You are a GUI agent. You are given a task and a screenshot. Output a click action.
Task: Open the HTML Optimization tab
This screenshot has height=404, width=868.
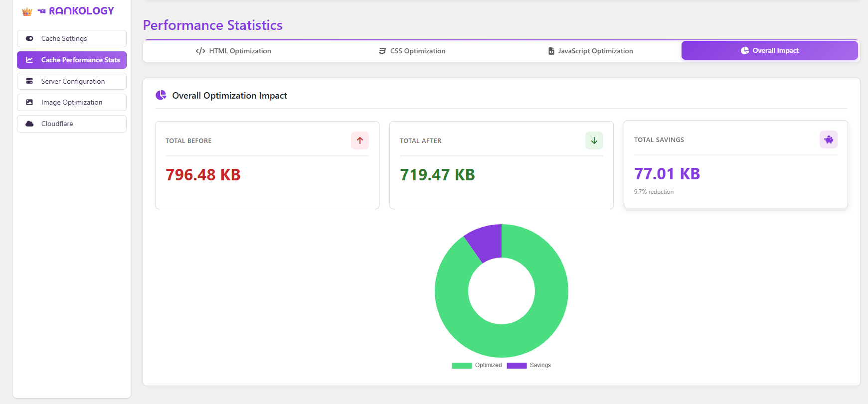tap(233, 51)
